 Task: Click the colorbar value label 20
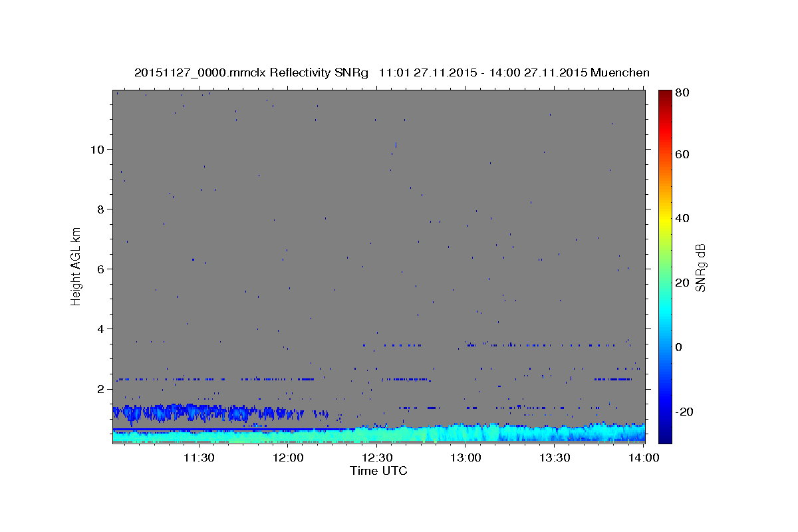click(683, 283)
